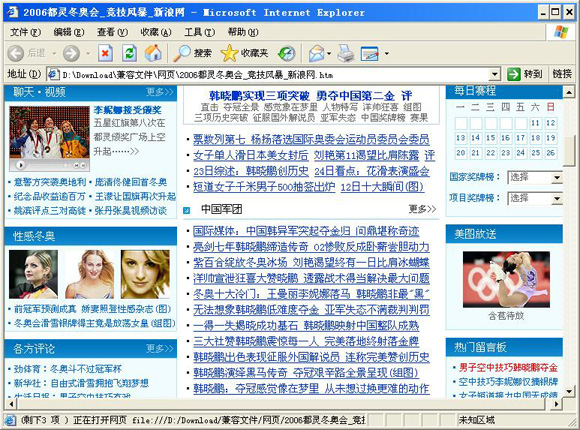Image resolution: width=580 pixels, height=430 pixels.
Task: Click the status bar IE page icon
Action: click(x=10, y=420)
